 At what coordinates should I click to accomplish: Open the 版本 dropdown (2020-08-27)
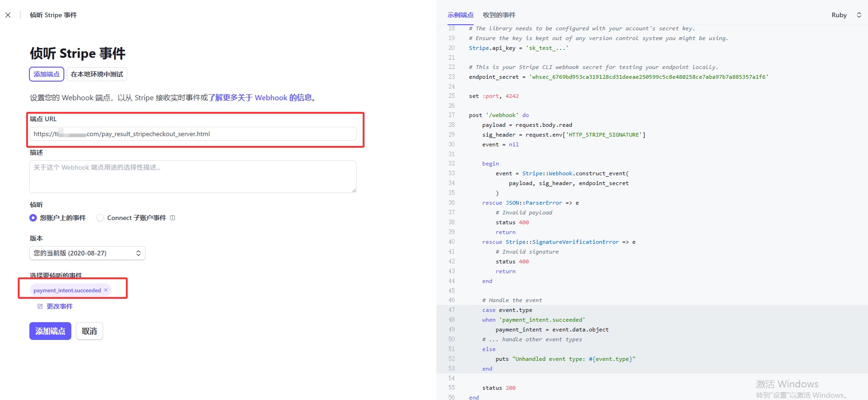[87, 253]
